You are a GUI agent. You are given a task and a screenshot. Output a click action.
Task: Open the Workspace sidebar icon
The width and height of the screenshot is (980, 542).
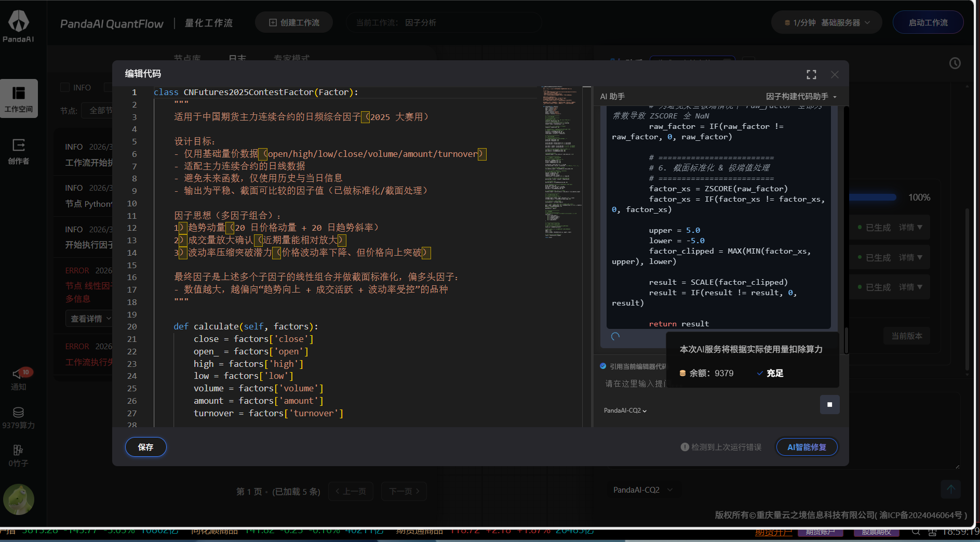(x=19, y=98)
